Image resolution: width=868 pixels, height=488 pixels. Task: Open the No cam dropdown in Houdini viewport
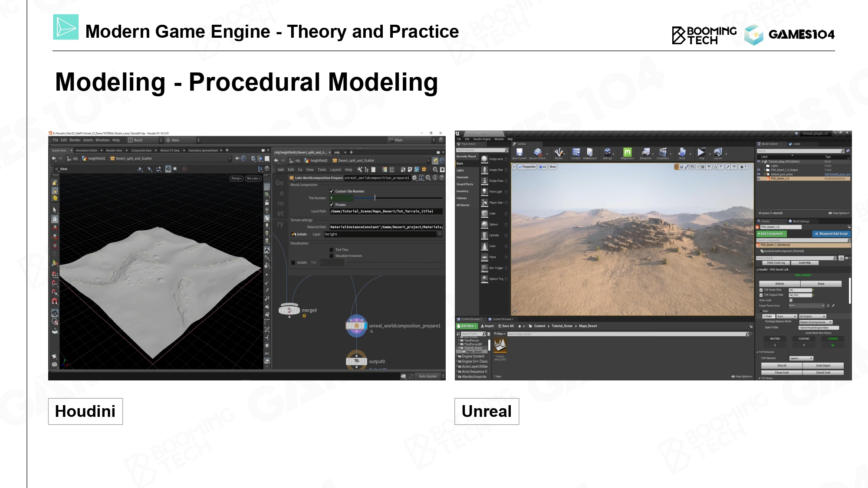(x=253, y=178)
